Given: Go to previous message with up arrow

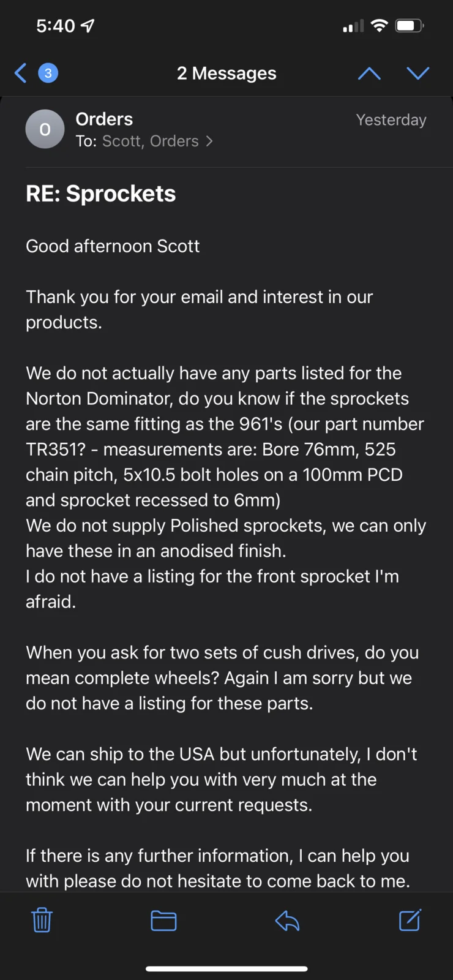Looking at the screenshot, I should (369, 74).
